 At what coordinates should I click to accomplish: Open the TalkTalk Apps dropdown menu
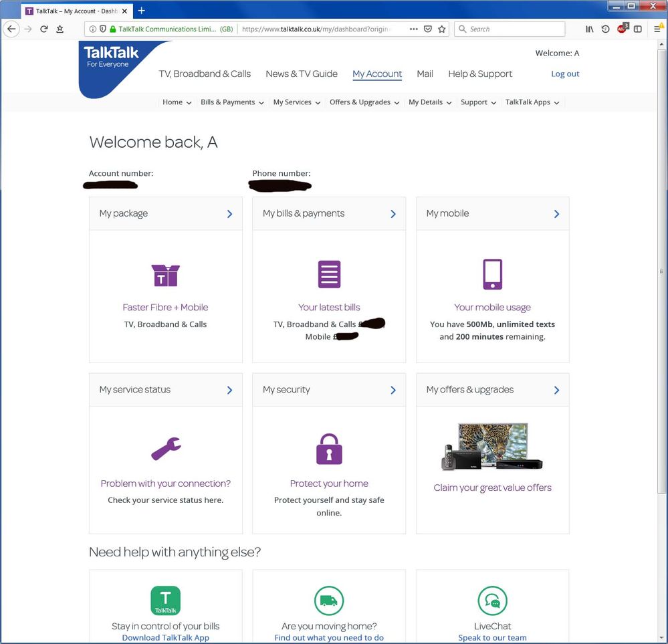532,102
